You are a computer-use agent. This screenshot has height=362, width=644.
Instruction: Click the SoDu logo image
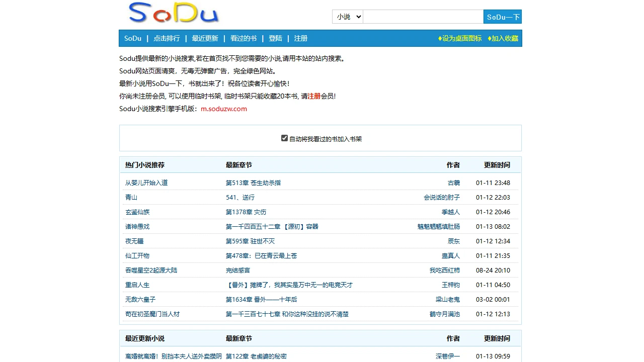coord(174,13)
